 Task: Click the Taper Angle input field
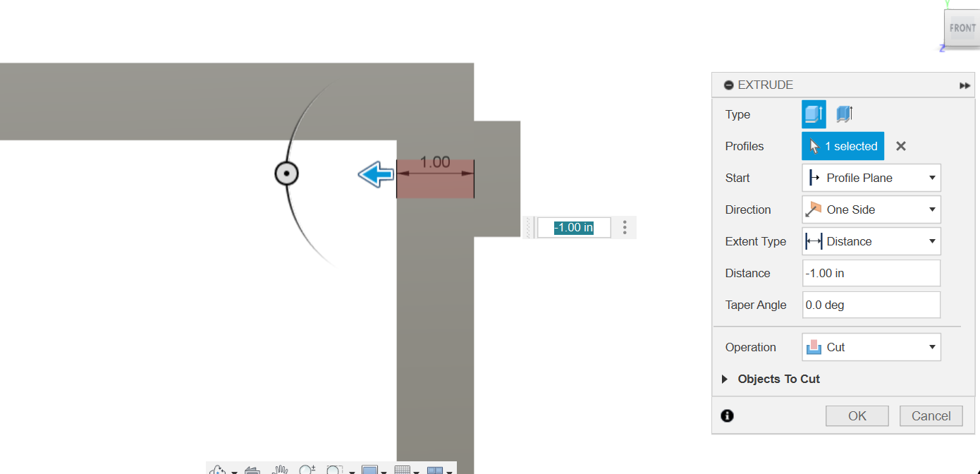pyautogui.click(x=871, y=305)
